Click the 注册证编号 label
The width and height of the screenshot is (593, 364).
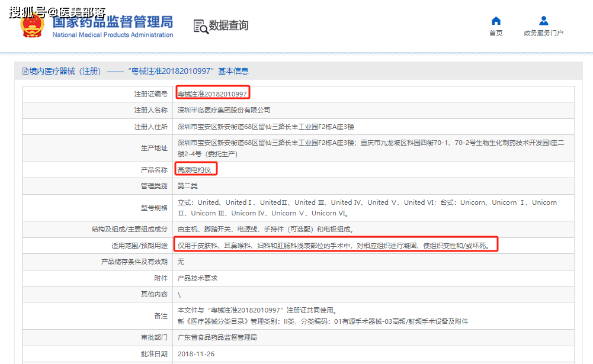(x=150, y=94)
